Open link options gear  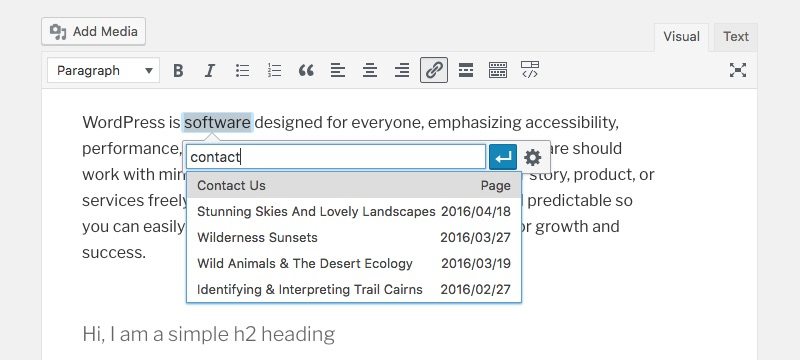pyautogui.click(x=533, y=157)
